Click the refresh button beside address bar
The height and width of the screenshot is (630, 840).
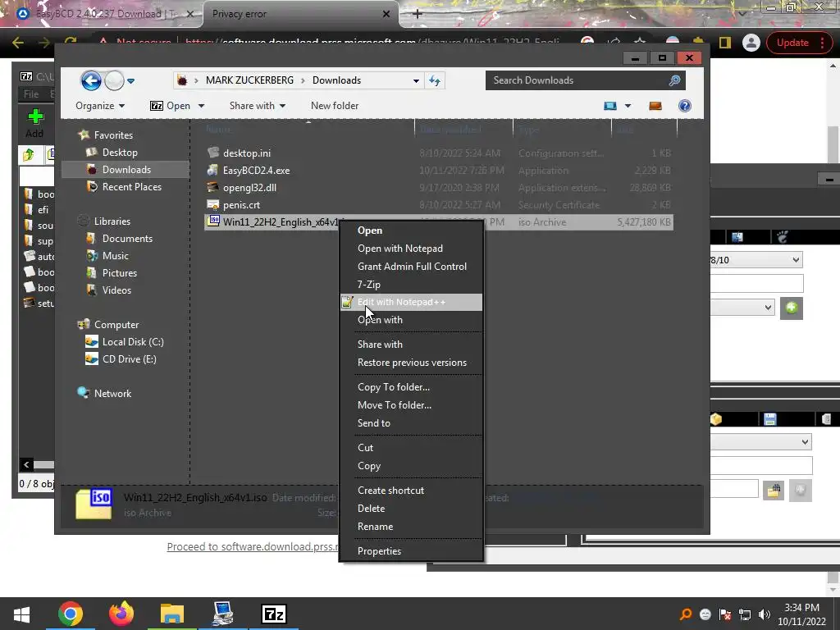click(x=435, y=80)
